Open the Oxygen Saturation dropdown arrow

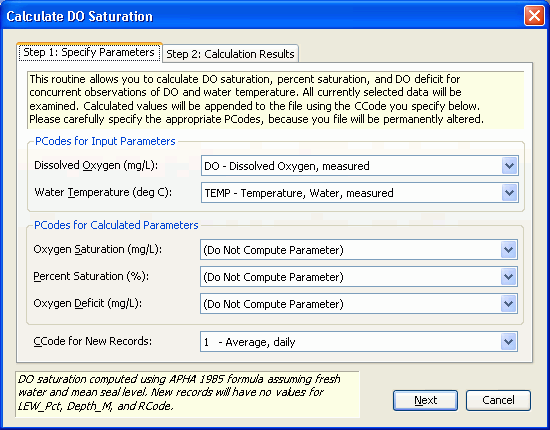tap(509, 250)
